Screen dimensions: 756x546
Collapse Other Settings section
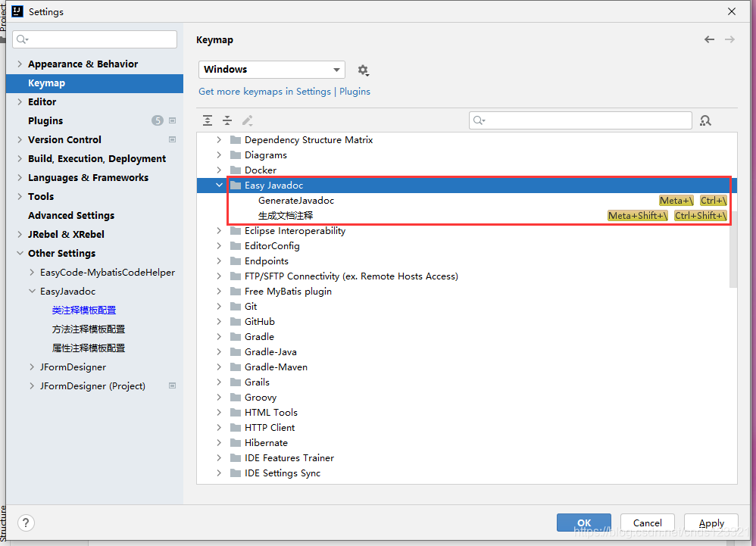pyautogui.click(x=20, y=254)
